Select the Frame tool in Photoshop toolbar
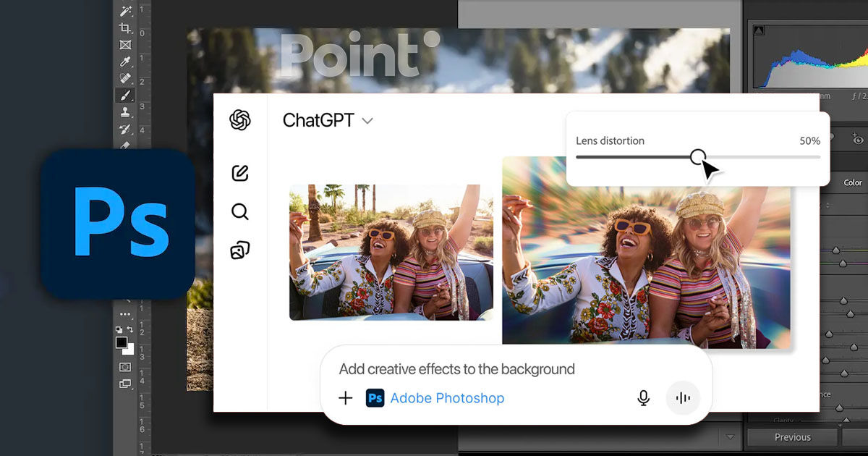The height and width of the screenshot is (456, 868). [x=125, y=44]
